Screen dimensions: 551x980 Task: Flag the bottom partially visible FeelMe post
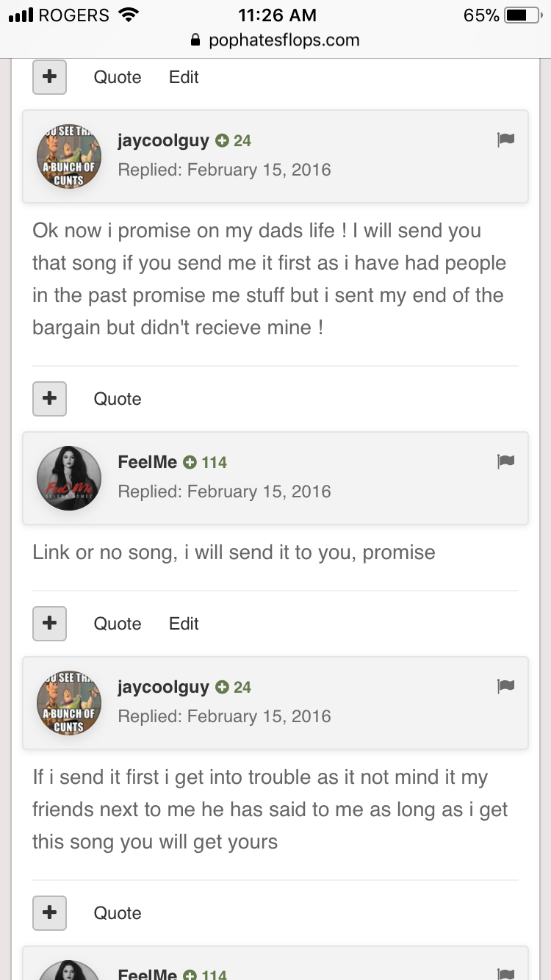coord(505,974)
